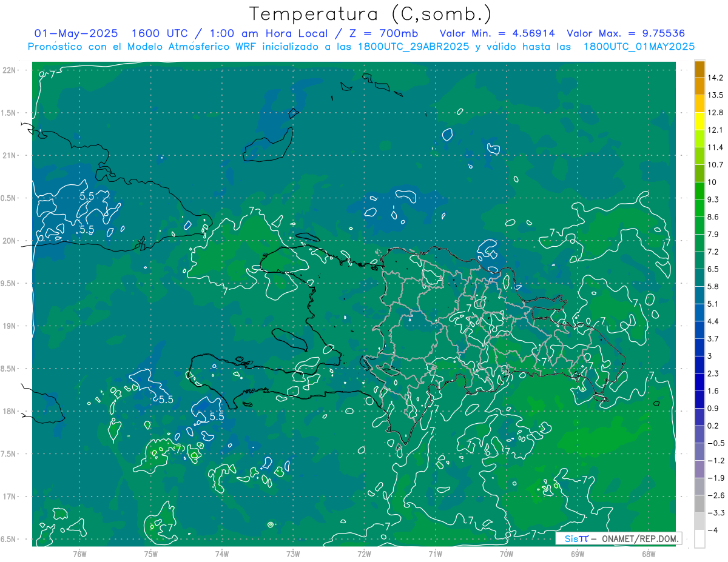Click the '1800UTC_01MAY2025' valid-until time
728x562 pixels.
pos(639,46)
